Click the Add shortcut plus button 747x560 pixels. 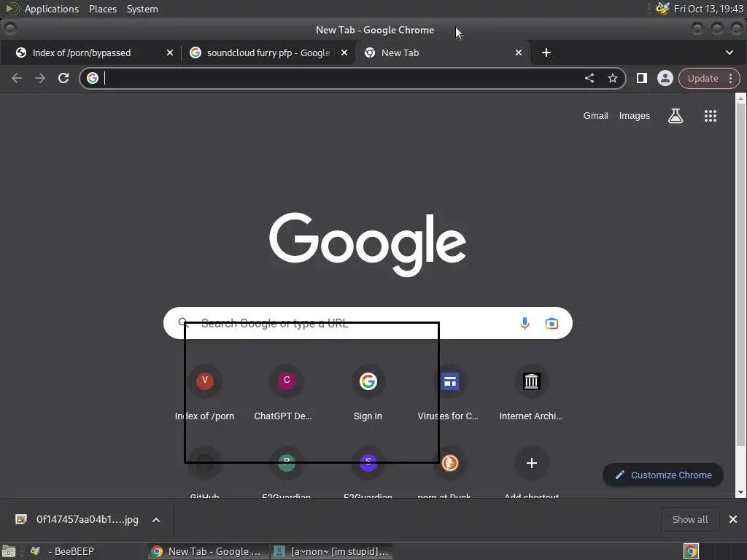tap(532, 463)
